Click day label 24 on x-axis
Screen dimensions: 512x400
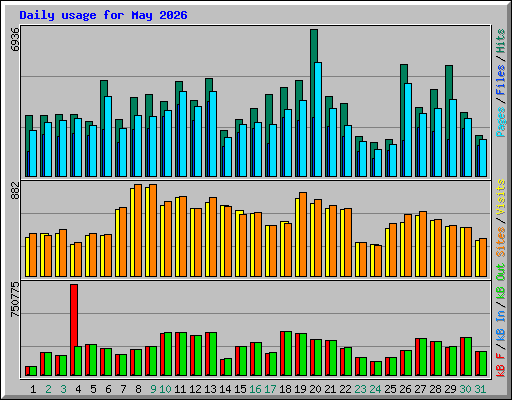click(375, 389)
